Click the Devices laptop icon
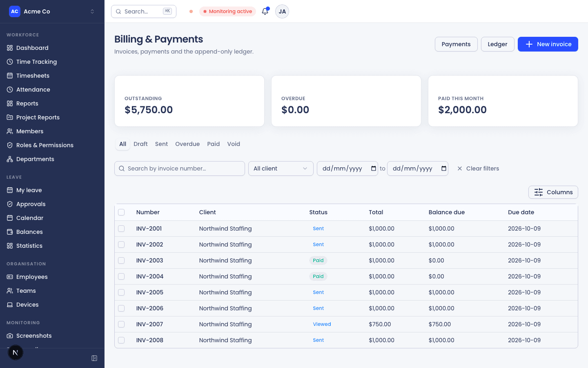 coord(10,305)
